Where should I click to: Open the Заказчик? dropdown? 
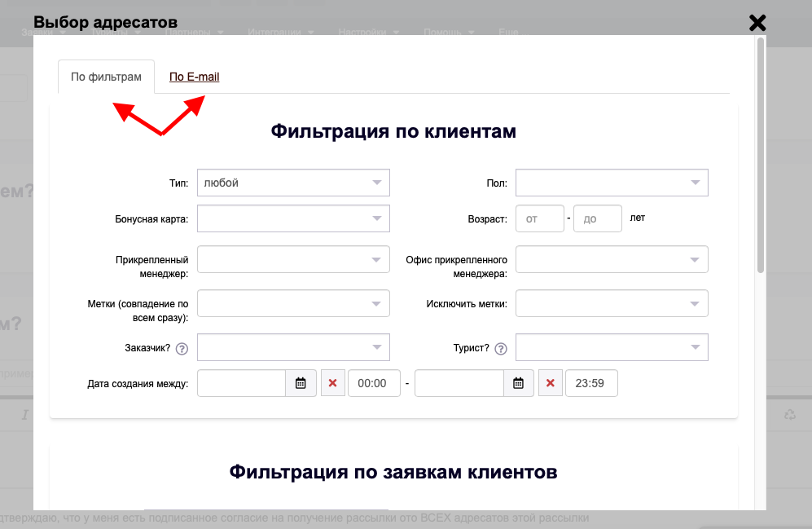(293, 347)
